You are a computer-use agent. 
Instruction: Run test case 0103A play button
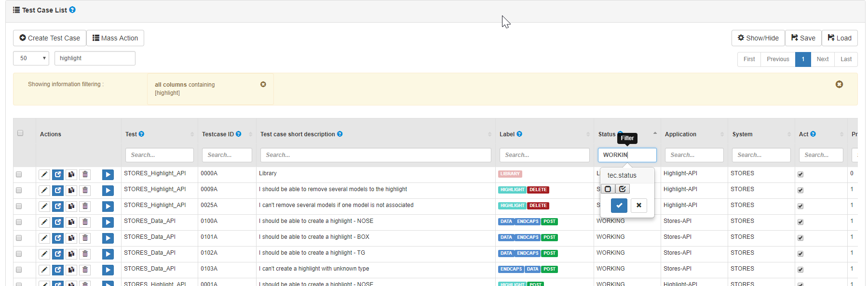[x=108, y=270]
